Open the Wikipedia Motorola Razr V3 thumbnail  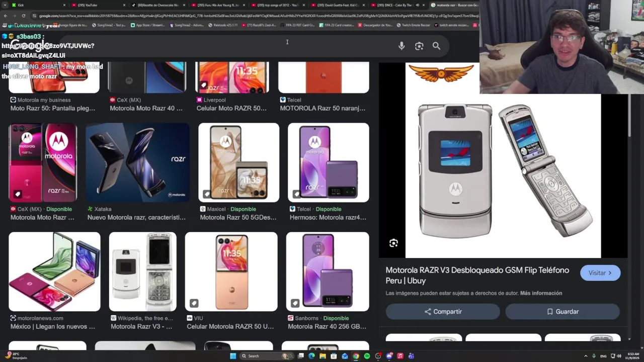click(x=143, y=271)
